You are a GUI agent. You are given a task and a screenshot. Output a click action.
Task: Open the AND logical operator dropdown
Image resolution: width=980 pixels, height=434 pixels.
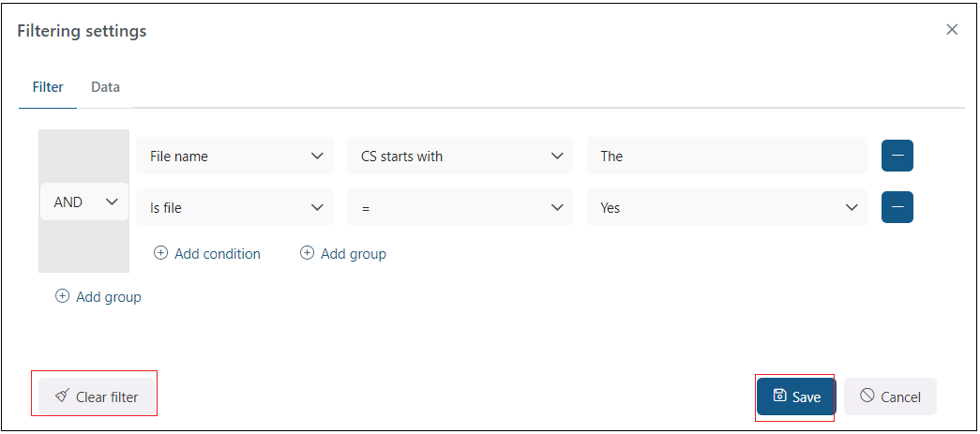point(83,202)
